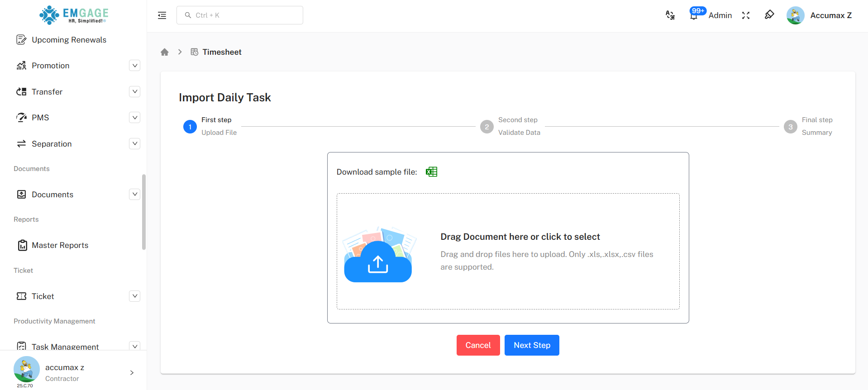Proceed with the Next Step button

532,345
